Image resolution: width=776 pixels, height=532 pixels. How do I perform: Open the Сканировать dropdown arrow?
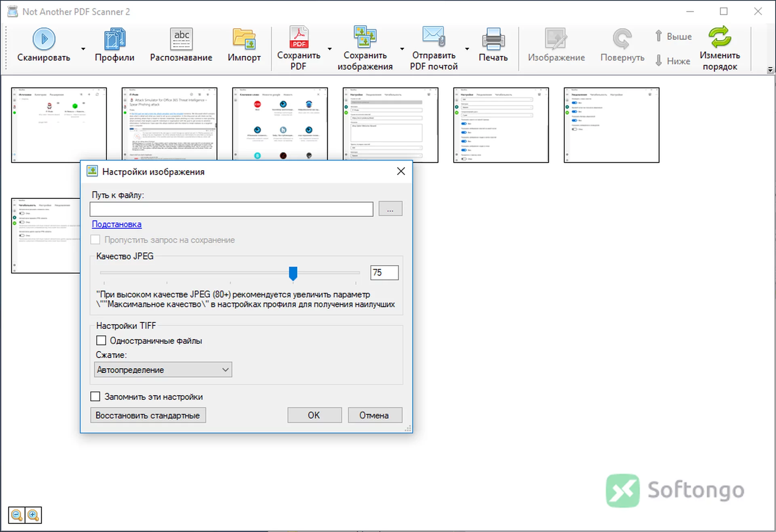point(83,49)
